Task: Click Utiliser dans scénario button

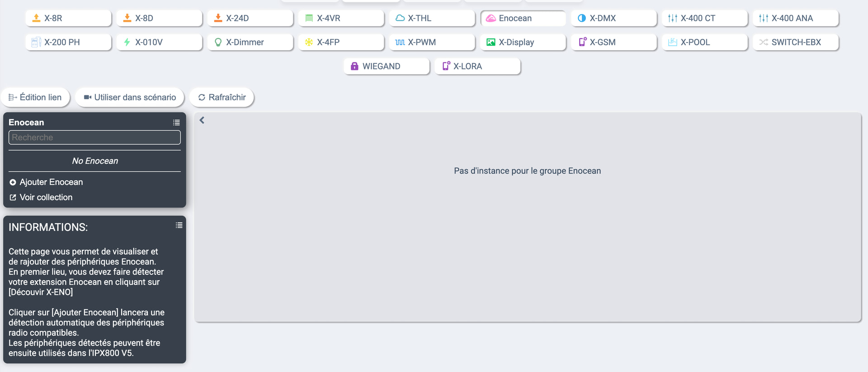Action: [x=130, y=97]
